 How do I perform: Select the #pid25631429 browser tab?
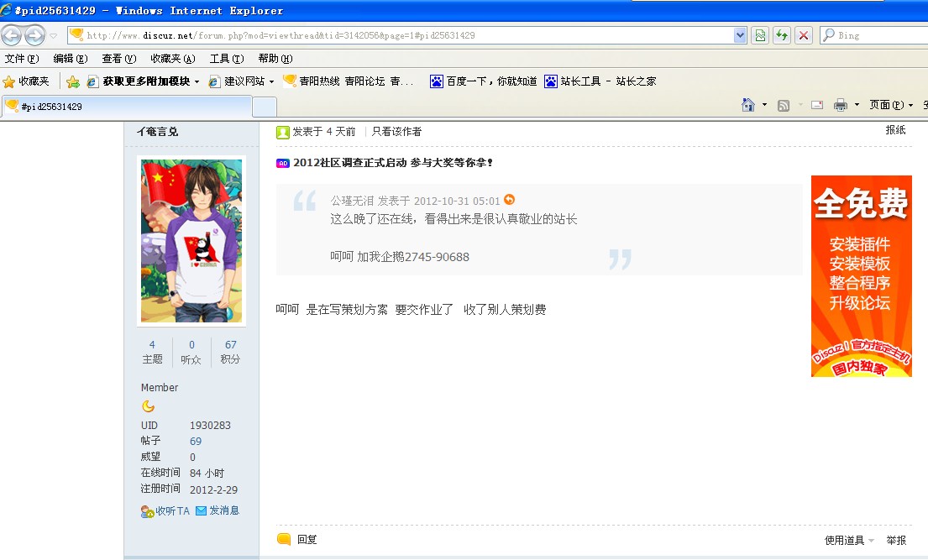[x=127, y=107]
